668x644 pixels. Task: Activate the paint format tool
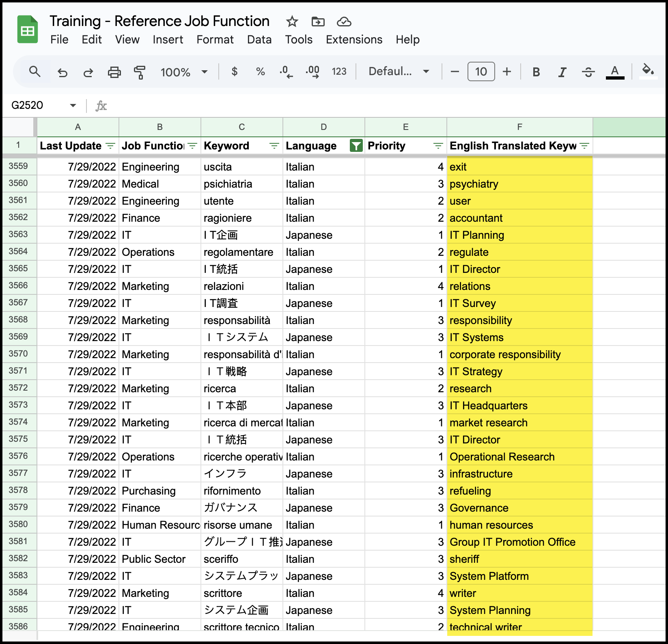140,72
